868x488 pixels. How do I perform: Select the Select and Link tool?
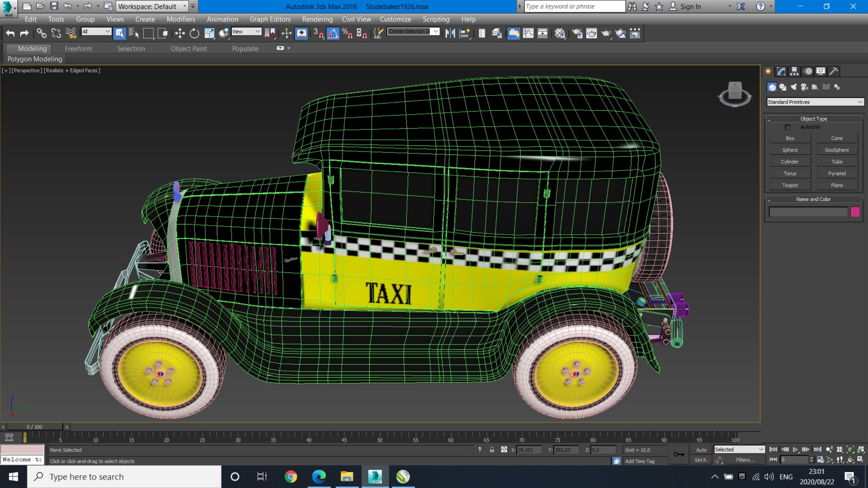pos(41,33)
